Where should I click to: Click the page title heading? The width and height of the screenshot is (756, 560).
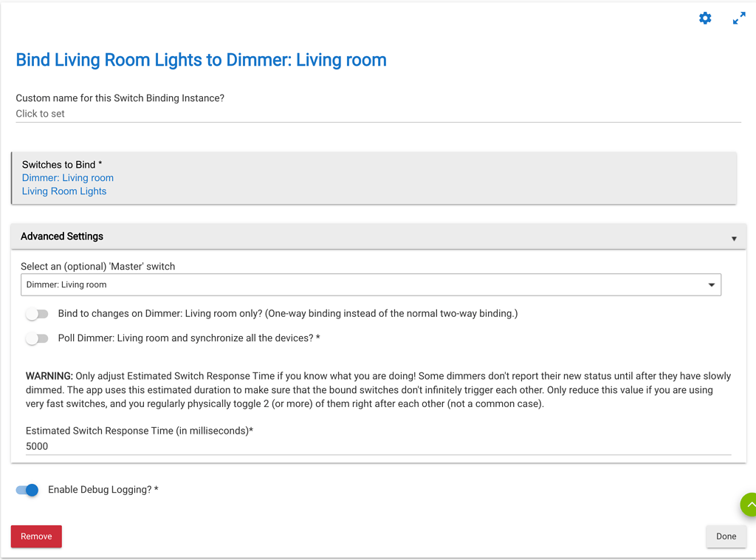click(200, 60)
